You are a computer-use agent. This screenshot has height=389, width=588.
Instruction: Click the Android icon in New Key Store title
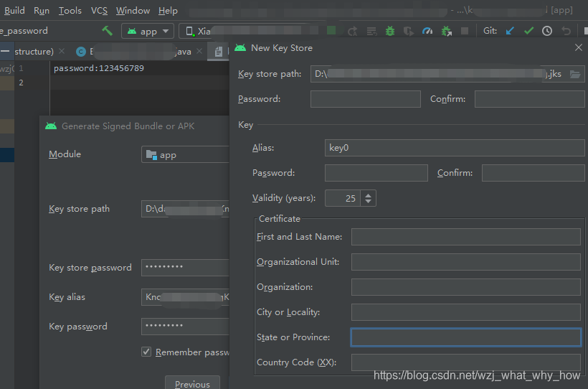[240, 47]
